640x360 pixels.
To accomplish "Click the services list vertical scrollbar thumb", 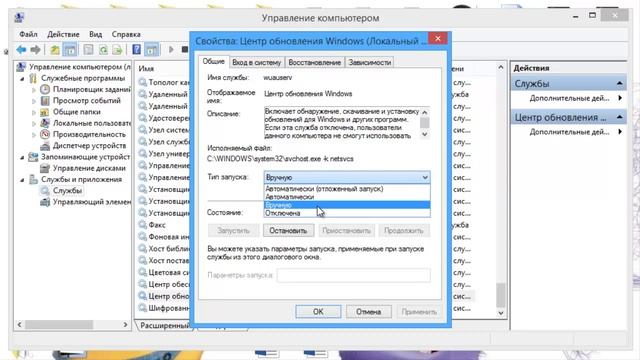I will point(501,295).
